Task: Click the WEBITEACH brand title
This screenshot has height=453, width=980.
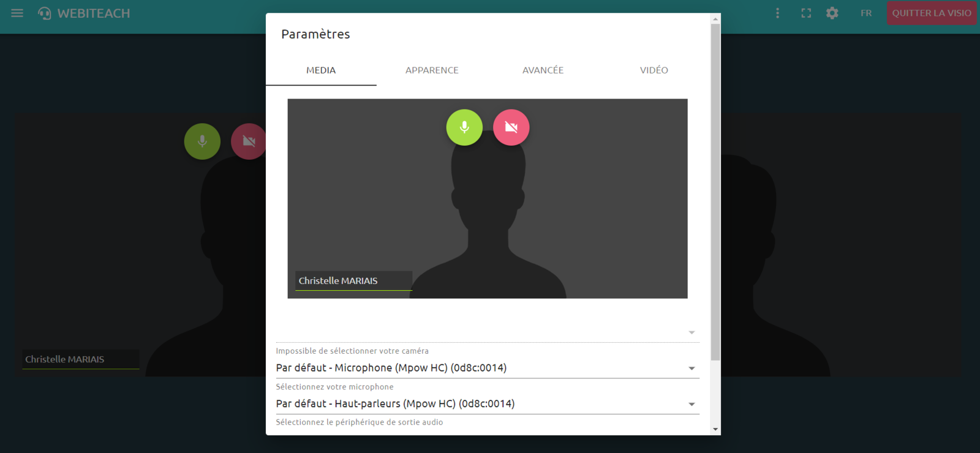Action: coord(94,13)
